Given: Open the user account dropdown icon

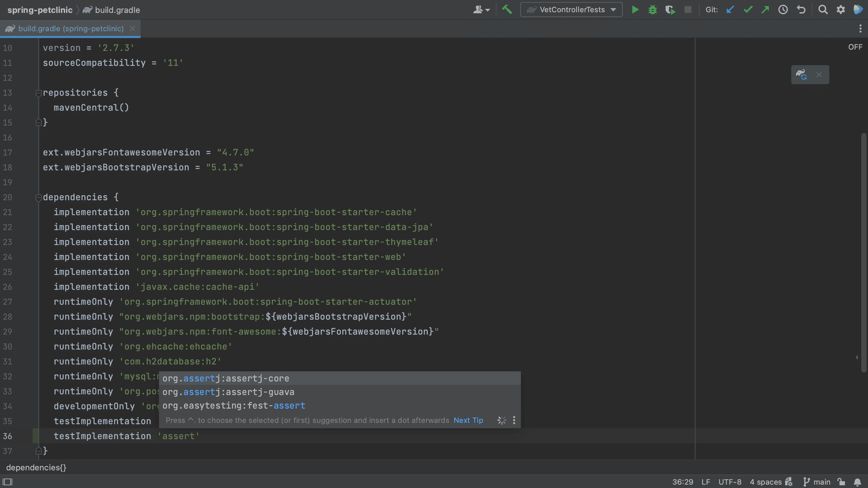Looking at the screenshot, I should (x=481, y=10).
